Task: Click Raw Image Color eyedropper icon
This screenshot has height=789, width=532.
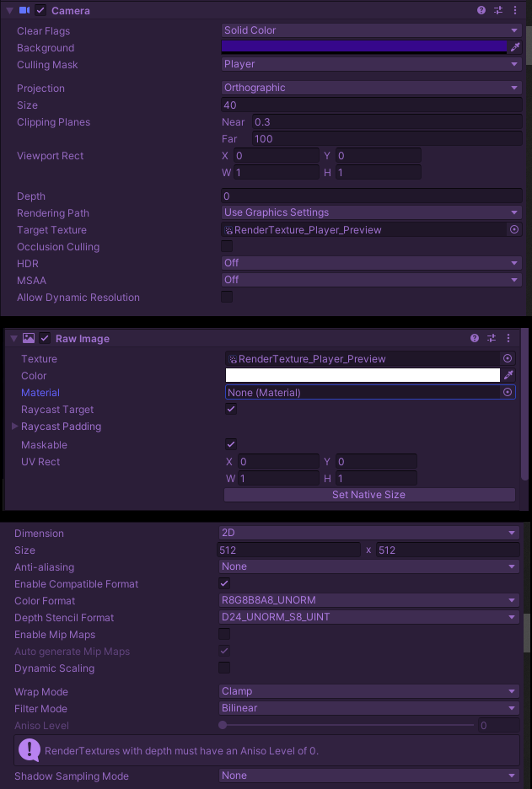Action: point(508,375)
